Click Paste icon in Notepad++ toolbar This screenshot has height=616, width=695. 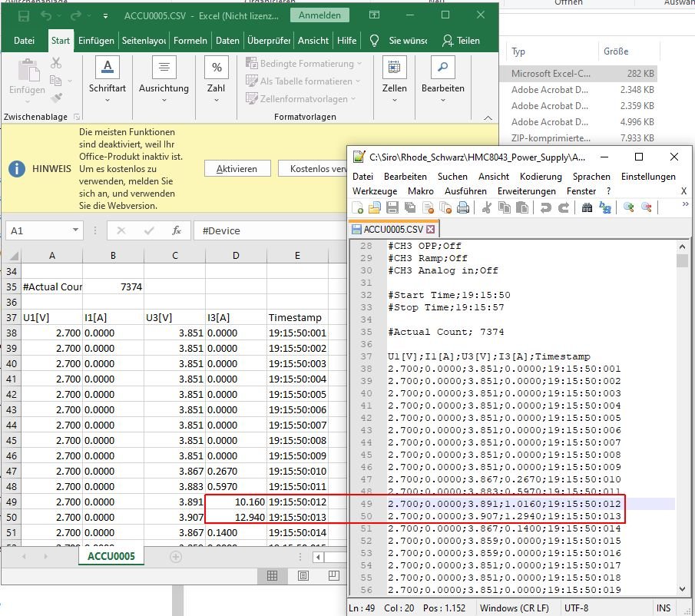tap(522, 207)
